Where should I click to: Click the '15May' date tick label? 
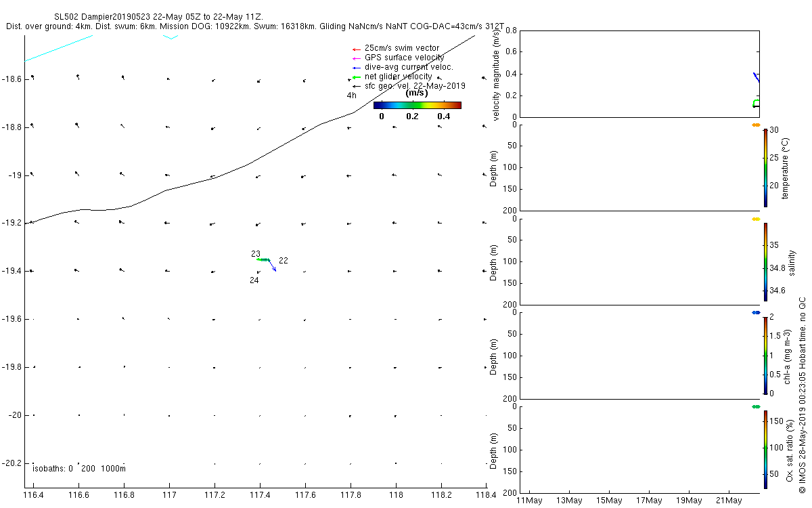(609, 501)
